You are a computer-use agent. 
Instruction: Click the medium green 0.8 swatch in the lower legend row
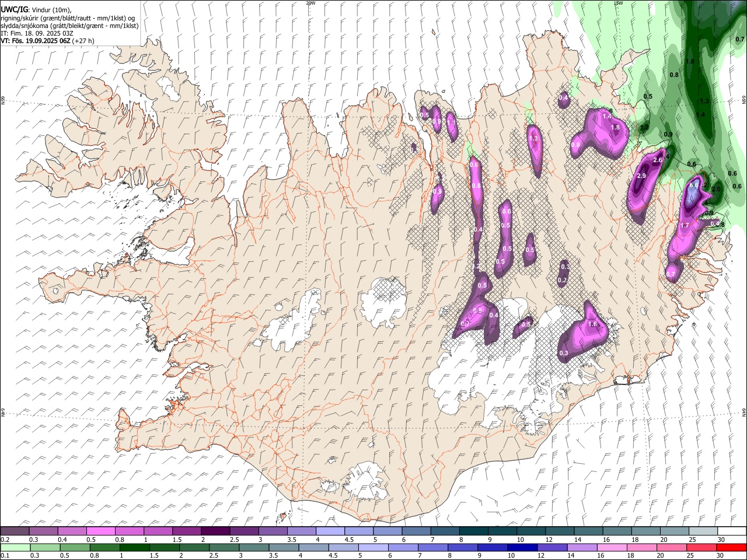click(106, 548)
